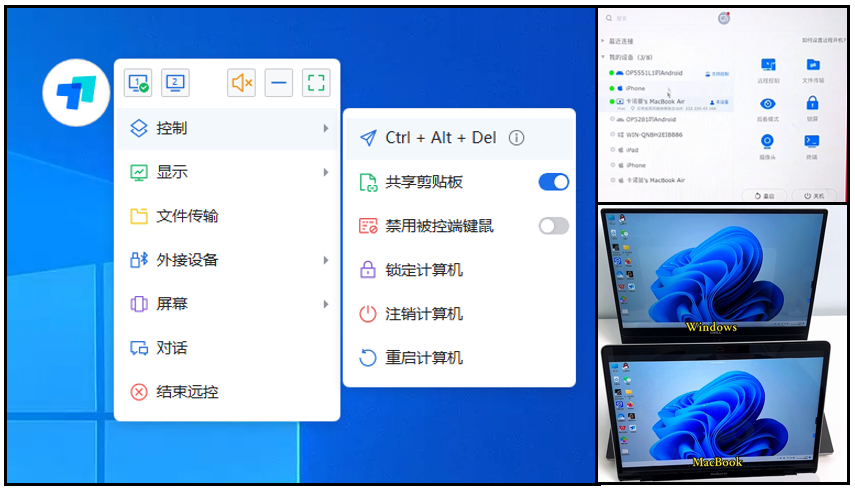Click 结束远控 to end session
This screenshot has width=855, height=490.
click(187, 392)
